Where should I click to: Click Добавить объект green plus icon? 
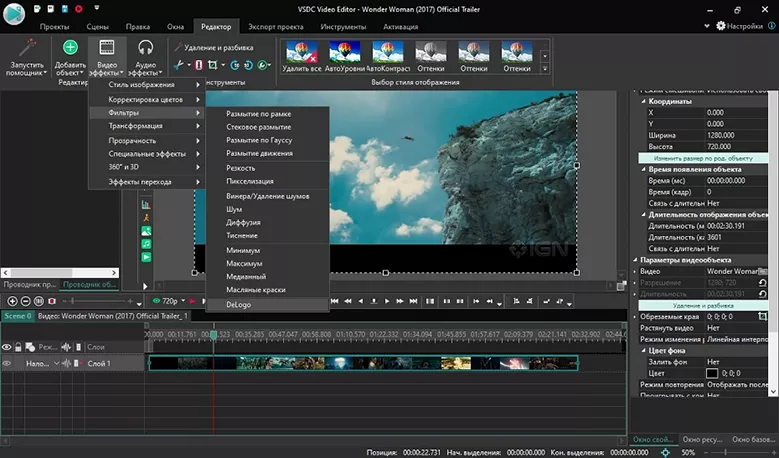click(70, 48)
